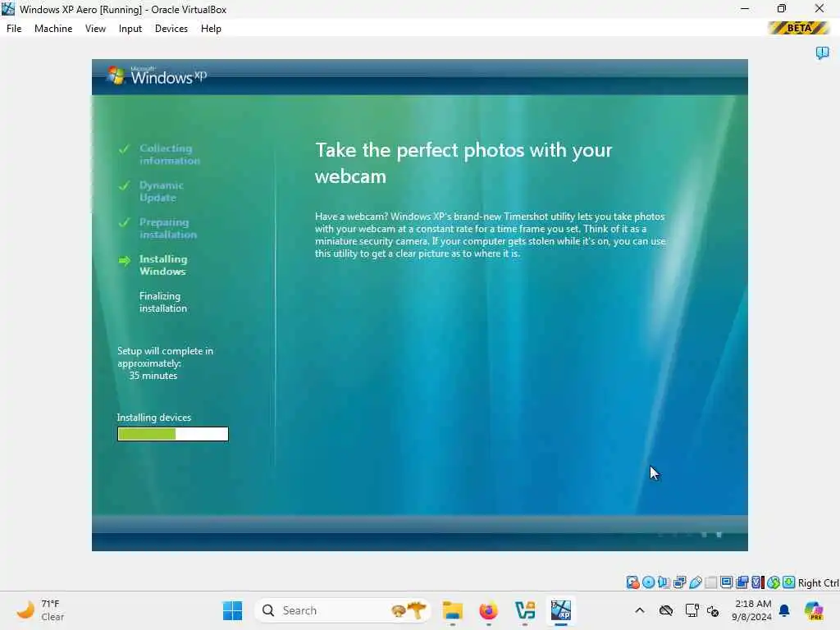Open the Machine menu
840x630 pixels.
[53, 29]
